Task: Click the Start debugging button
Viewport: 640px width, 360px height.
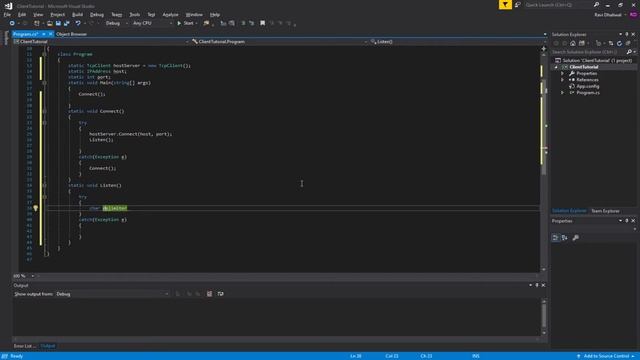Action: tap(185, 23)
